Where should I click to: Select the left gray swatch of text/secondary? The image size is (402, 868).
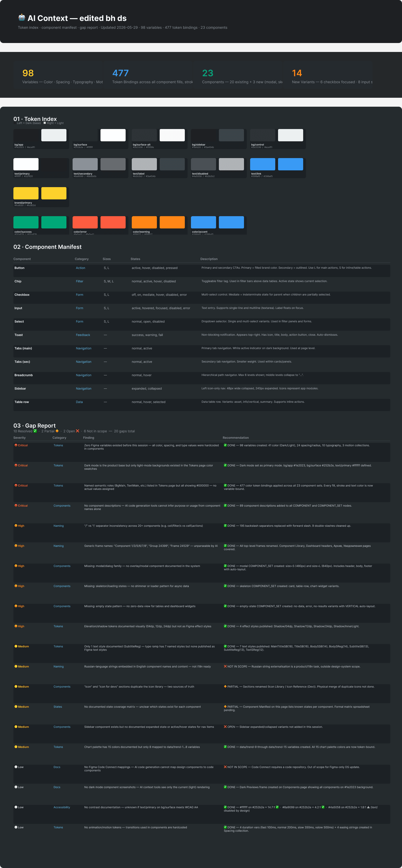click(x=85, y=164)
